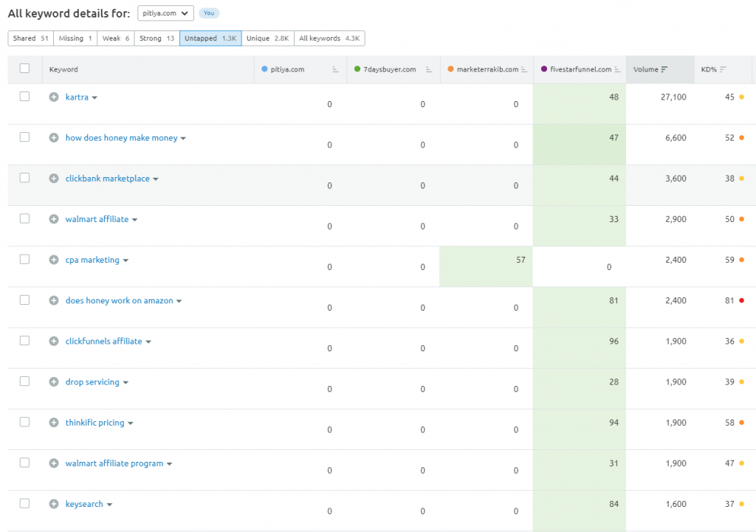This screenshot has height=532, width=756.
Task: Click plus icon for clickbank marketplace
Action: coord(54,179)
